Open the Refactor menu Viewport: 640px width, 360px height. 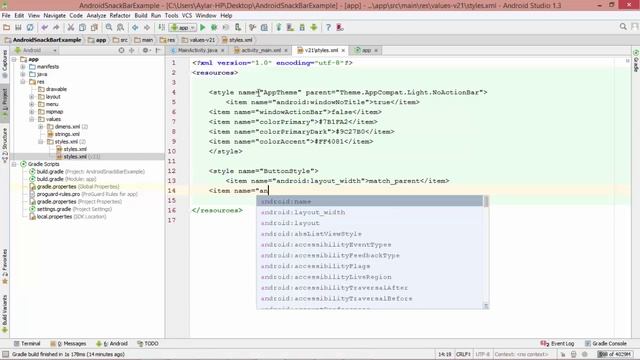(120, 16)
